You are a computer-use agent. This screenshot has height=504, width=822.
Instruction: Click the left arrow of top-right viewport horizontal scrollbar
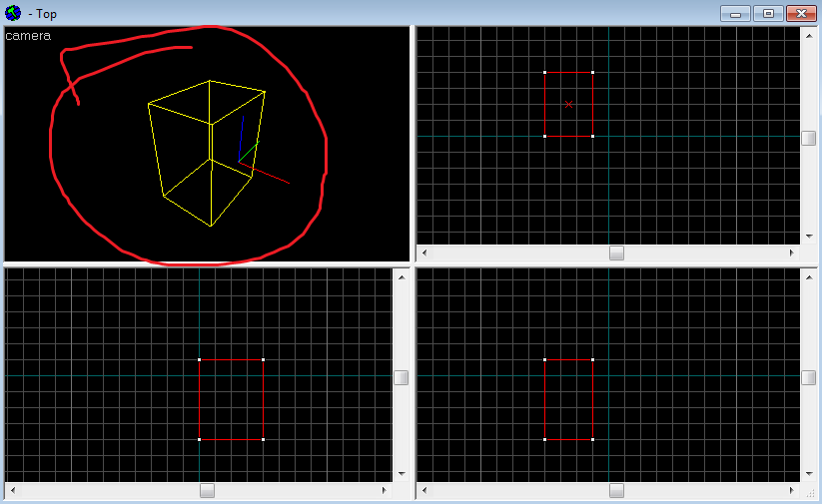tap(424, 253)
